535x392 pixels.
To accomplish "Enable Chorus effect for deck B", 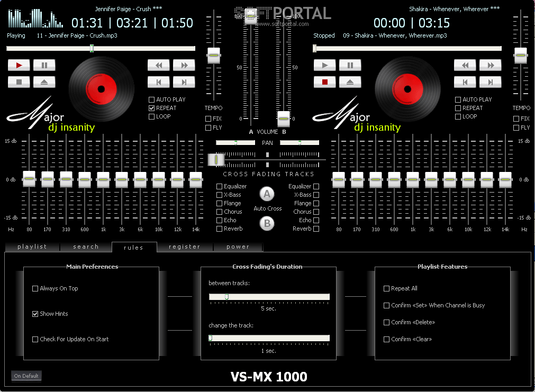I will [x=316, y=212].
